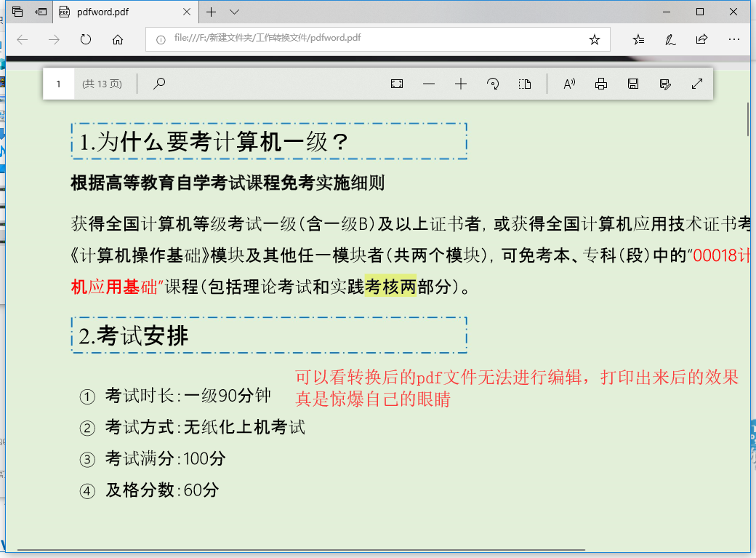Image resolution: width=756 pixels, height=558 pixels.
Task: Click the highlighted text '考核两'
Action: (x=390, y=287)
